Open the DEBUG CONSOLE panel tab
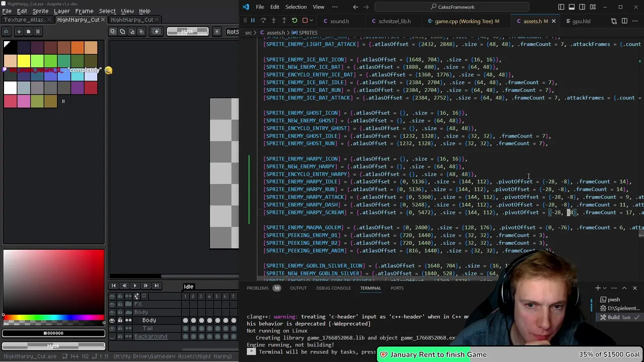The height and width of the screenshot is (362, 644). [333, 288]
